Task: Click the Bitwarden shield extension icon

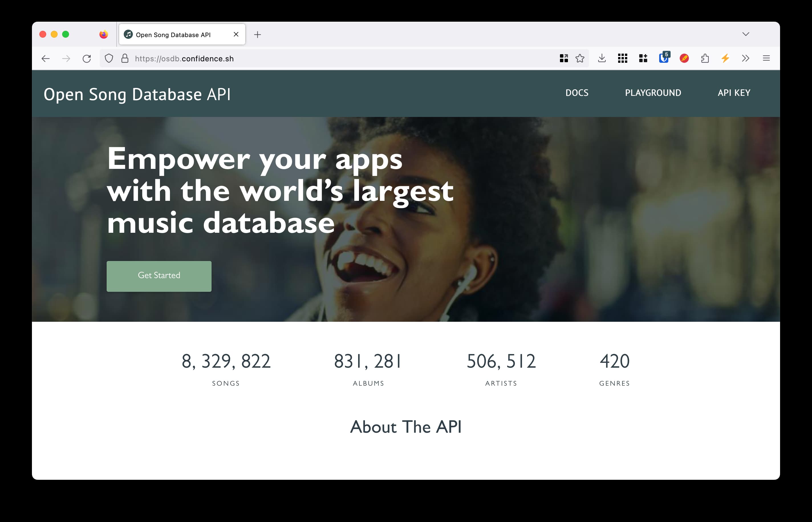Action: (x=663, y=58)
